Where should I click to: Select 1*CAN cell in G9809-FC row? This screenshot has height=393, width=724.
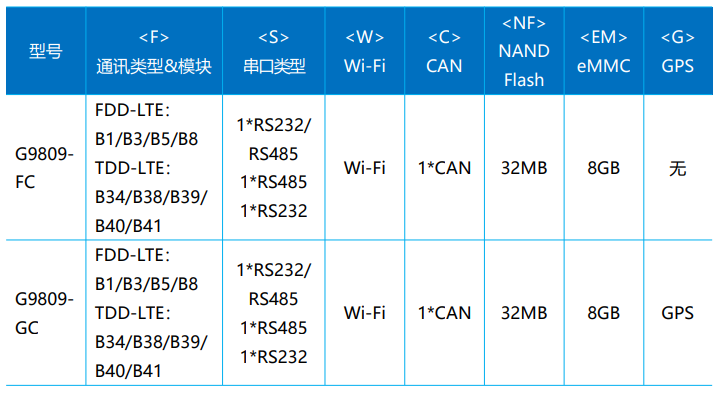point(445,168)
